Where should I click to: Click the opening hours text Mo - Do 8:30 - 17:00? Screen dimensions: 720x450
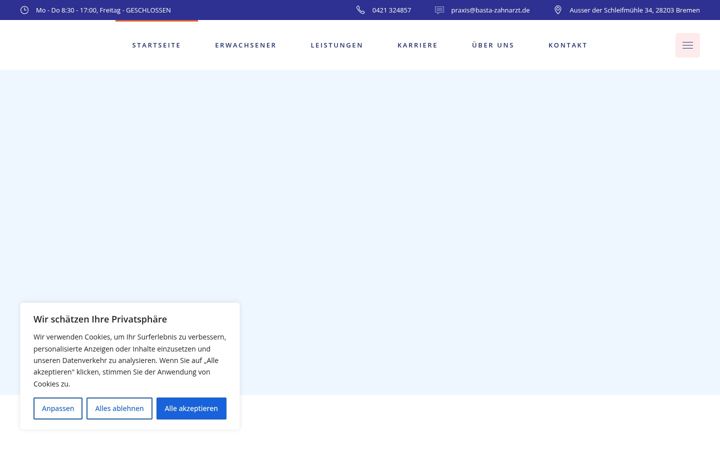point(103,10)
